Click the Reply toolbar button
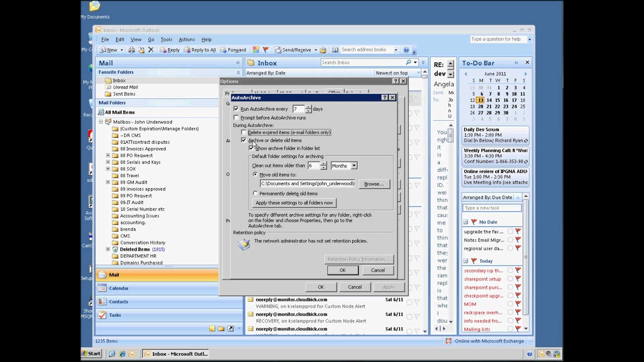The height and width of the screenshot is (362, 644). click(x=170, y=50)
